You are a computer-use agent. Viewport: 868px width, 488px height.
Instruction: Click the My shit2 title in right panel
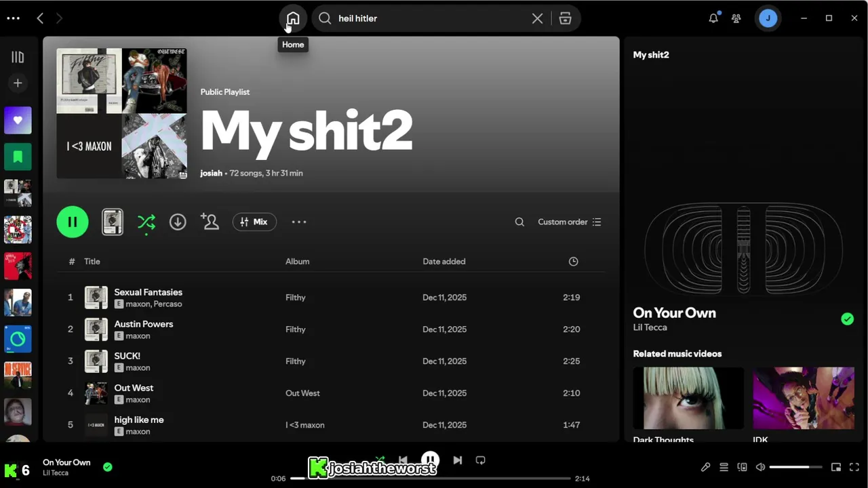point(651,55)
